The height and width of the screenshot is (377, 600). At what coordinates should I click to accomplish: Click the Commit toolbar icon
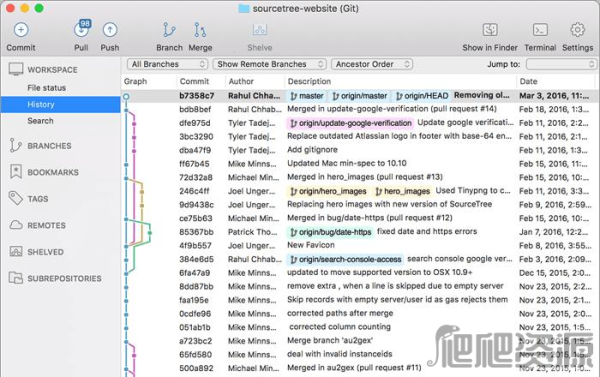[21, 30]
